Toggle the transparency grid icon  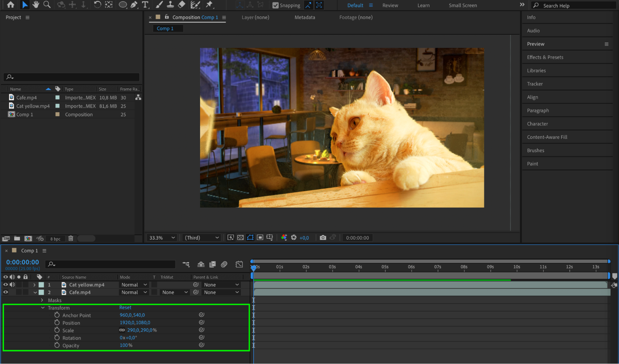pyautogui.click(x=240, y=238)
